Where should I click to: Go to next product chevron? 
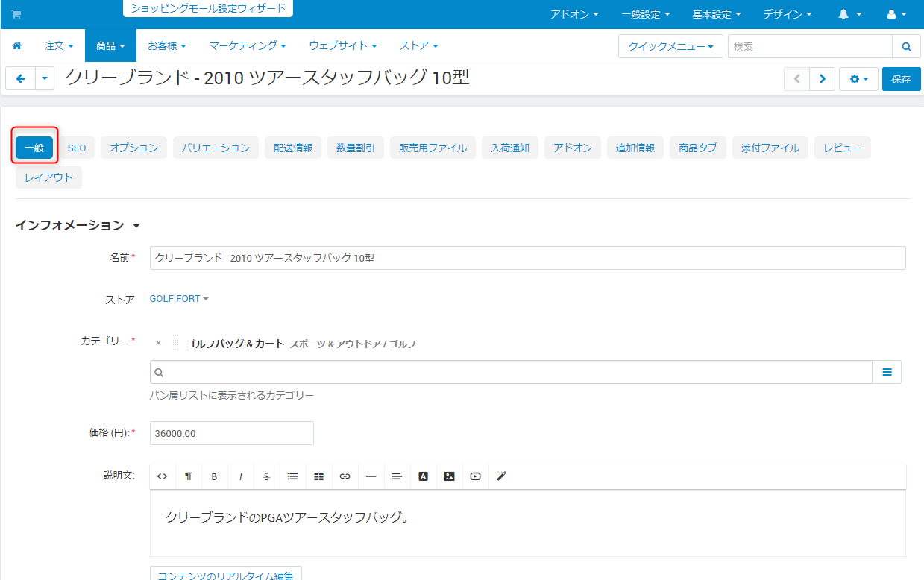click(822, 78)
